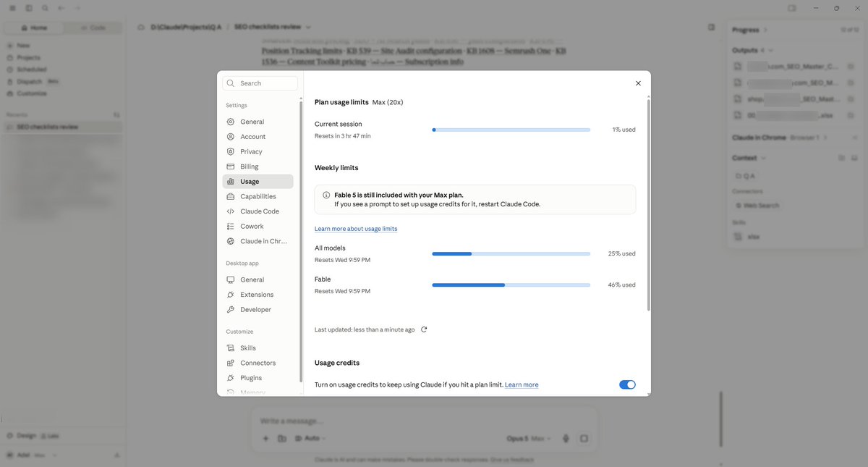Click the settings sidebar scrollbar
This screenshot has width=868, height=467.
click(x=301, y=241)
